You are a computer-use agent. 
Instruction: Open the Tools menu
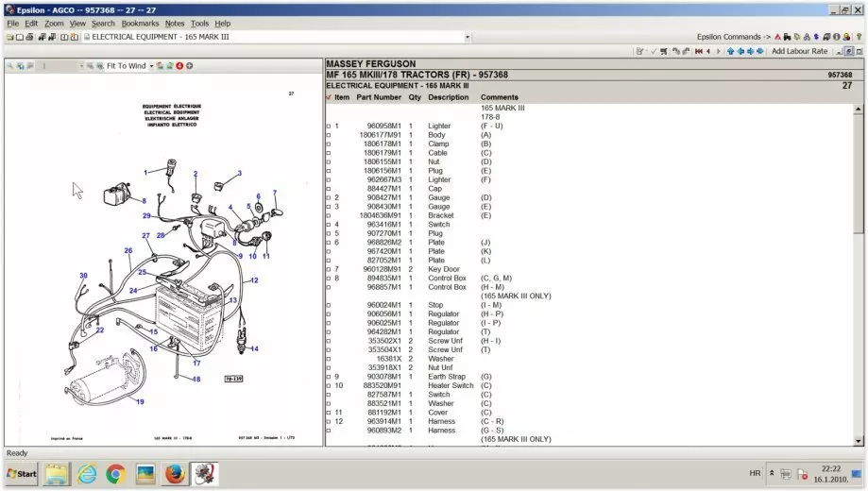pyautogui.click(x=199, y=24)
